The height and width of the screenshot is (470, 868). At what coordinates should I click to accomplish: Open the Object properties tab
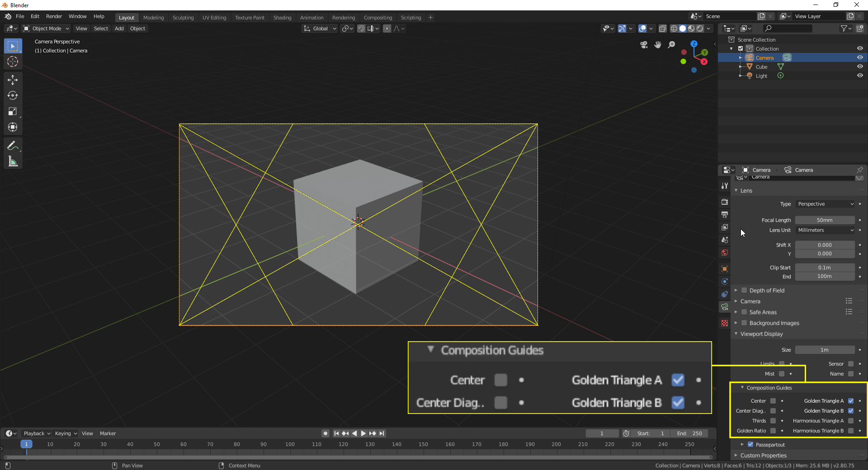click(725, 268)
